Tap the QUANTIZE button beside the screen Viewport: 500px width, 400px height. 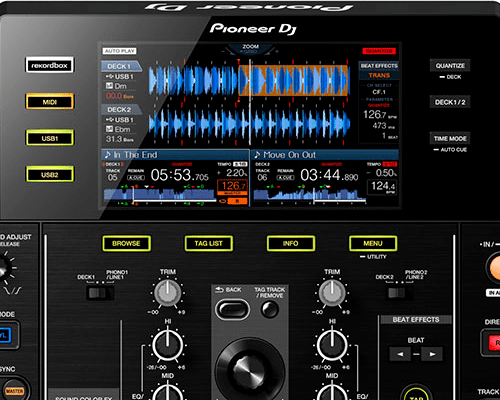pos(450,65)
